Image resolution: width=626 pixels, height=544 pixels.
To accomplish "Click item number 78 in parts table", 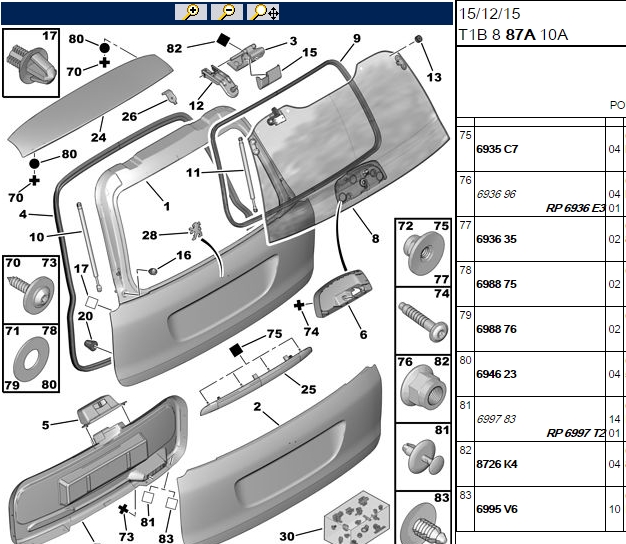I will coord(465,270).
